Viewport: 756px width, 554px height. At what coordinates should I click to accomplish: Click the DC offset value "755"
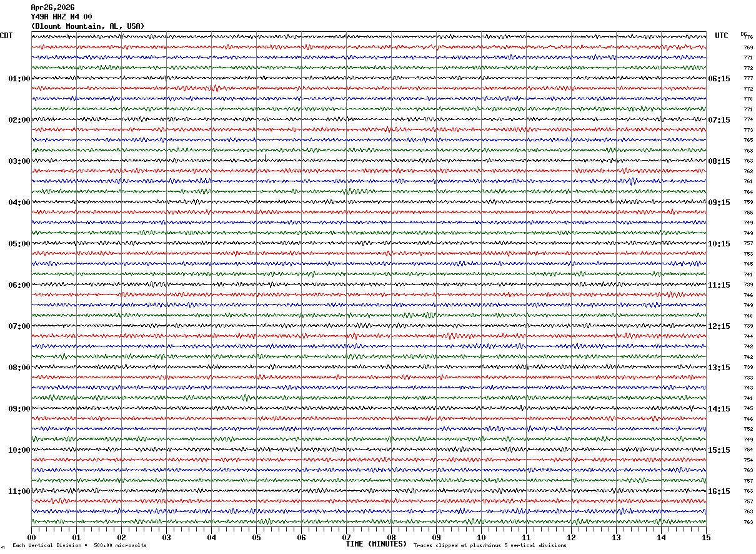pyautogui.click(x=749, y=213)
